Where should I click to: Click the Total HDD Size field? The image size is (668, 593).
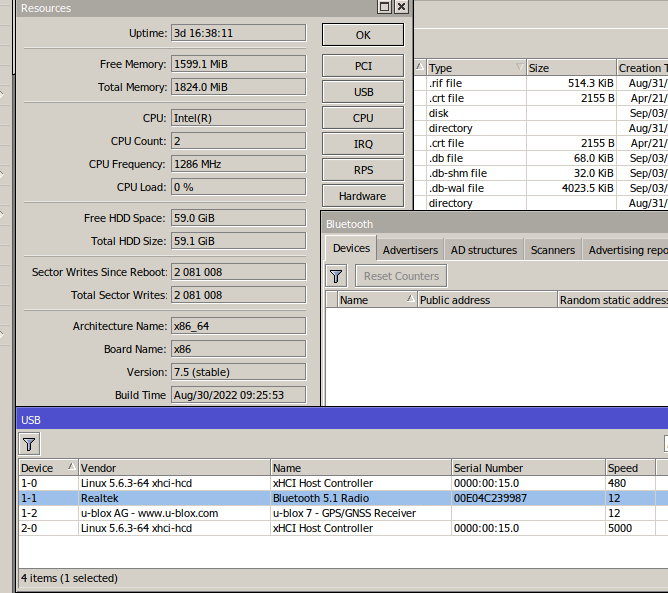(x=239, y=241)
